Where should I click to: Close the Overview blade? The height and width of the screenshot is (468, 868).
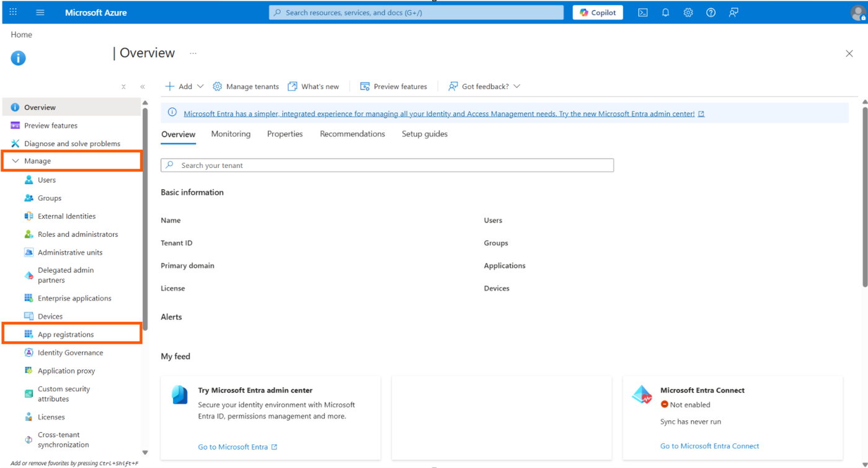(x=849, y=53)
